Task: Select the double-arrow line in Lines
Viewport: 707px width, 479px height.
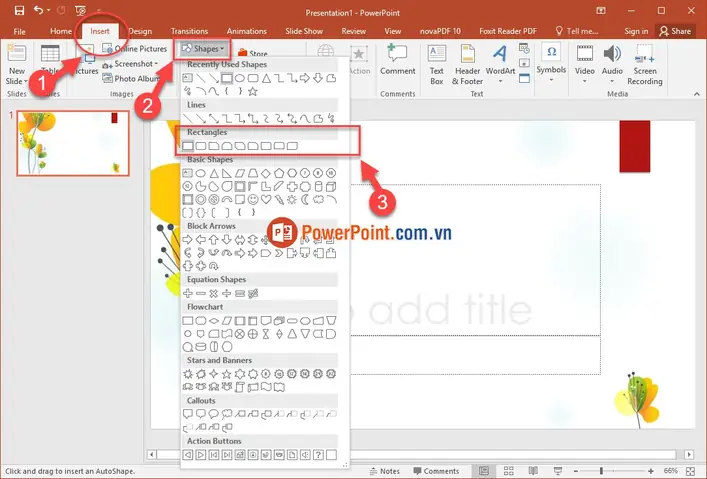Action: [214, 119]
